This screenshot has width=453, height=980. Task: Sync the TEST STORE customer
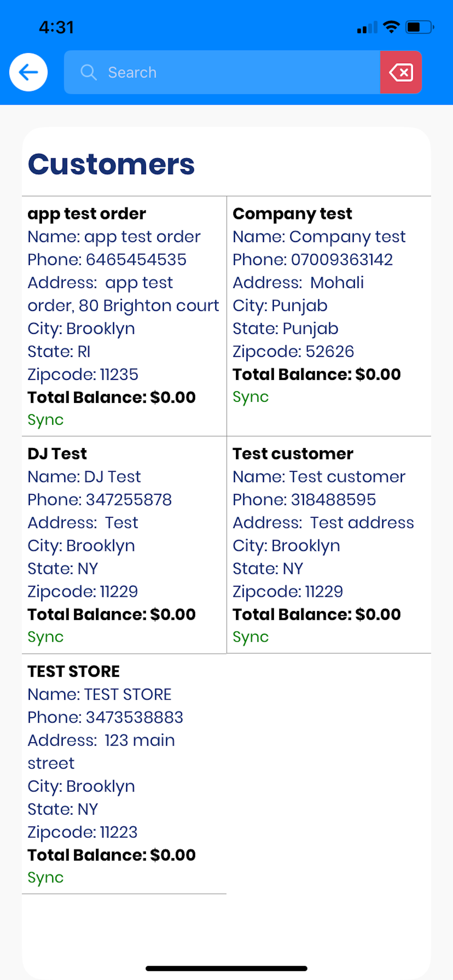tap(45, 878)
